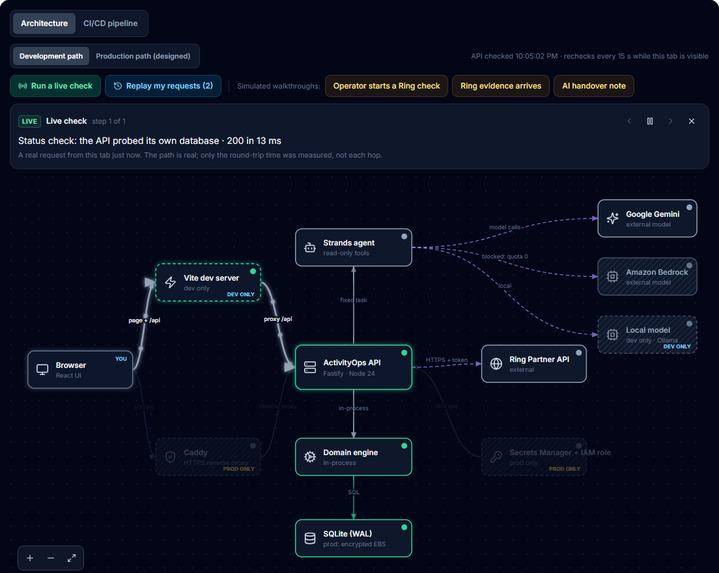Click the Vite dev server lightning icon
The width and height of the screenshot is (719, 573).
(170, 282)
